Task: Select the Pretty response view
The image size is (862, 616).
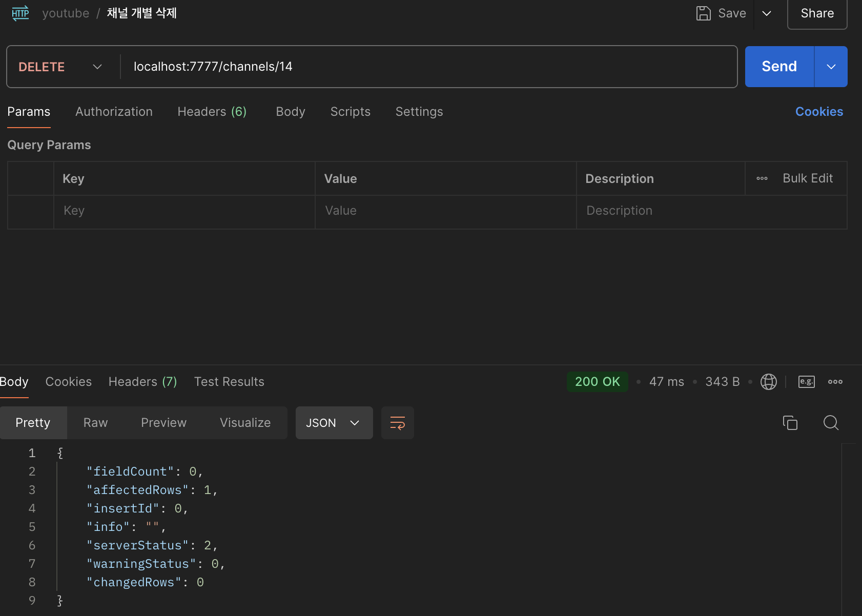Action: [33, 423]
